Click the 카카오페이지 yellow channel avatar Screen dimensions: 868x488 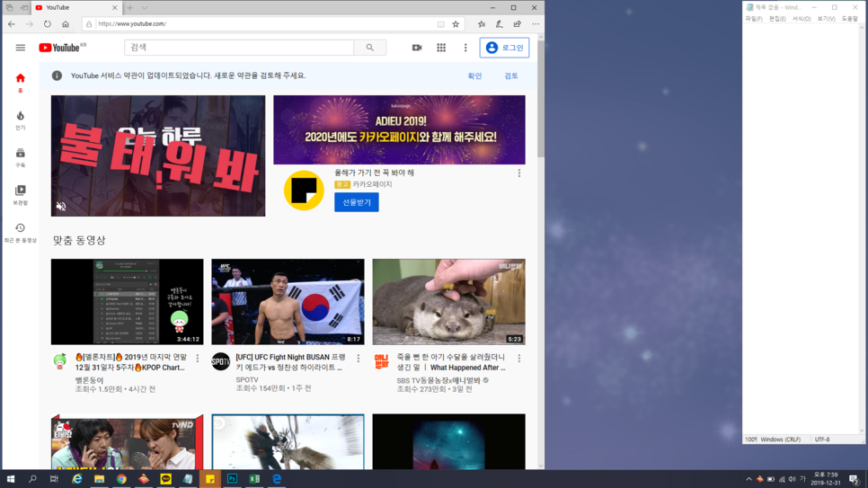tap(304, 191)
